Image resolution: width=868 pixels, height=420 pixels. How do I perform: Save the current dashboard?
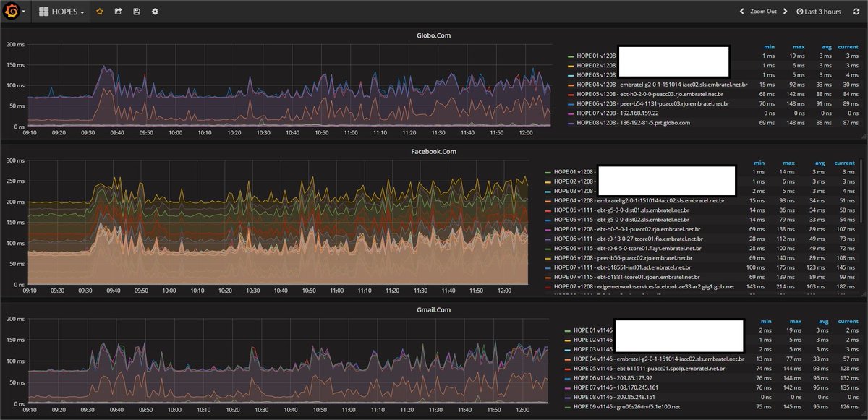click(135, 11)
